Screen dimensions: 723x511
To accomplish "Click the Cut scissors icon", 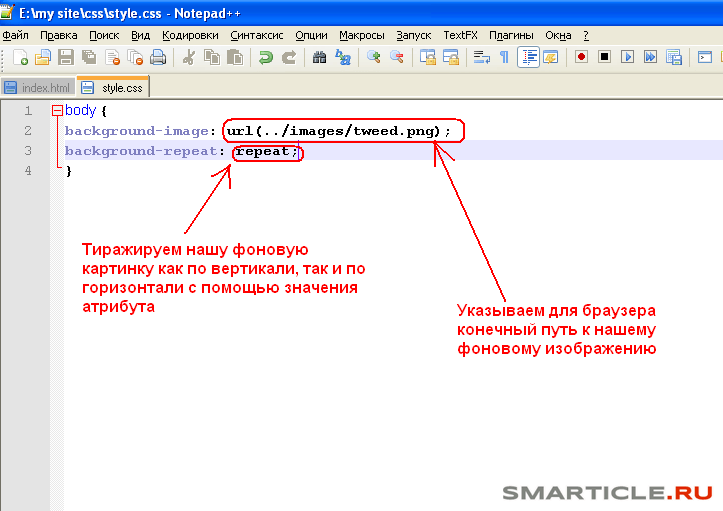I will click(x=188, y=58).
